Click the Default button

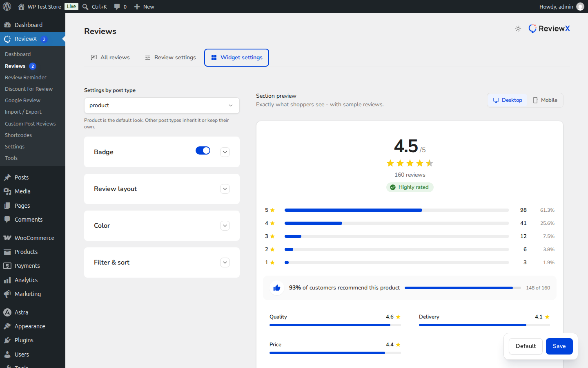point(526,346)
